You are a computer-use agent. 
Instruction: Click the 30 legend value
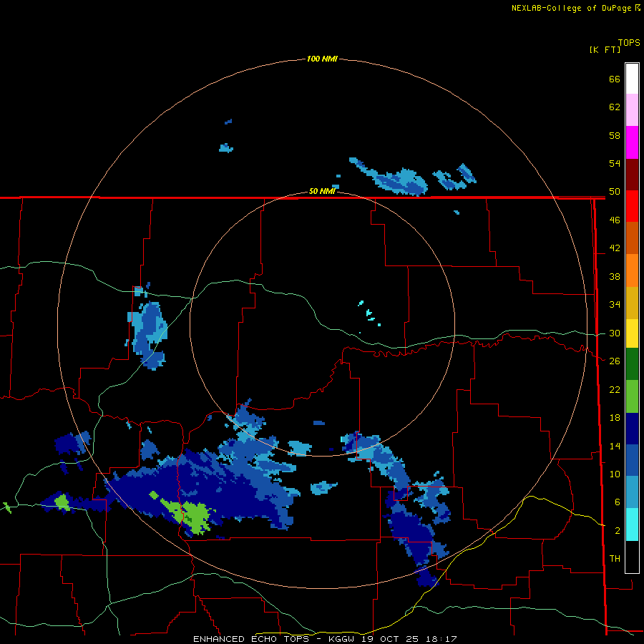[x=615, y=333]
